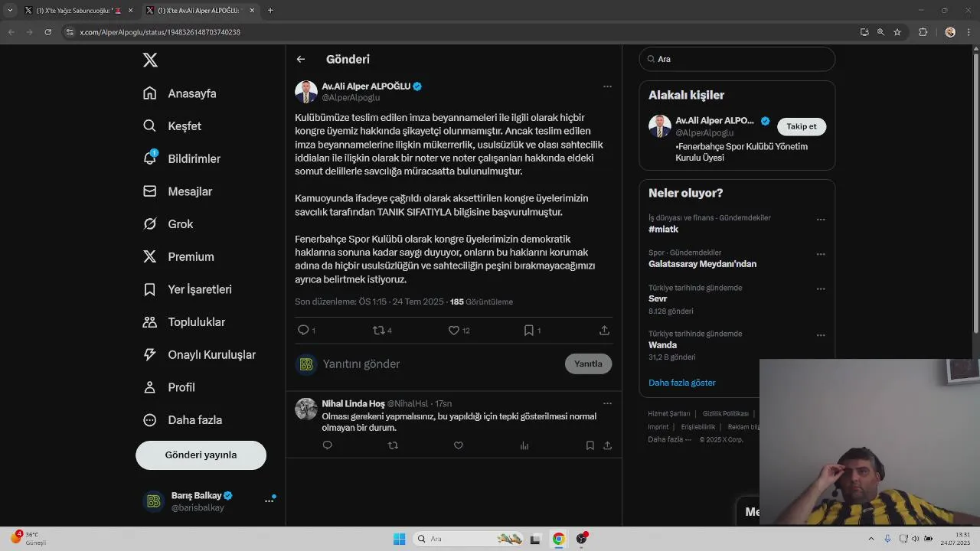Share Nihal Linda Hoş comment
This screenshot has width=980, height=551.
[607, 445]
